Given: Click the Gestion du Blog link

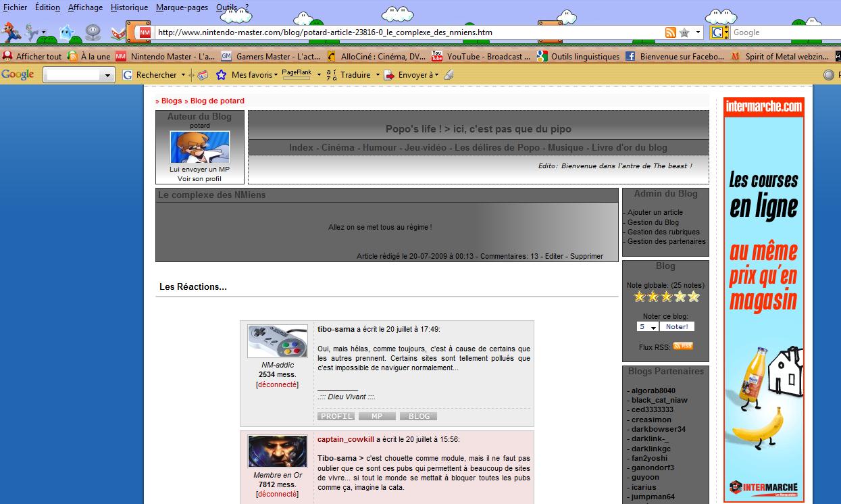Looking at the screenshot, I should tap(653, 222).
